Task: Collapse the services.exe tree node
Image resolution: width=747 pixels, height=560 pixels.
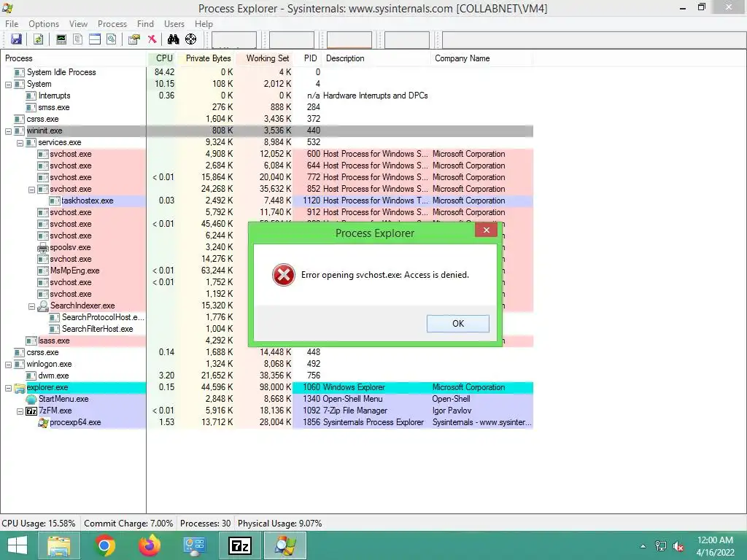Action: (x=20, y=143)
